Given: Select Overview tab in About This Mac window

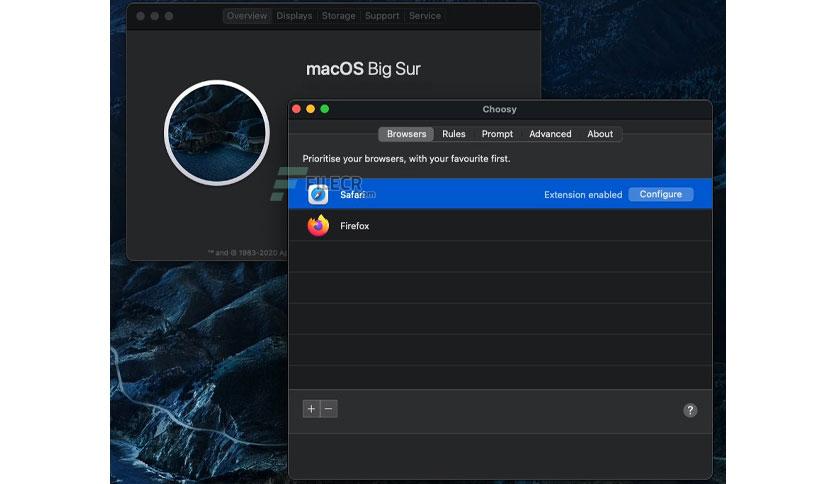Looking at the screenshot, I should (247, 16).
